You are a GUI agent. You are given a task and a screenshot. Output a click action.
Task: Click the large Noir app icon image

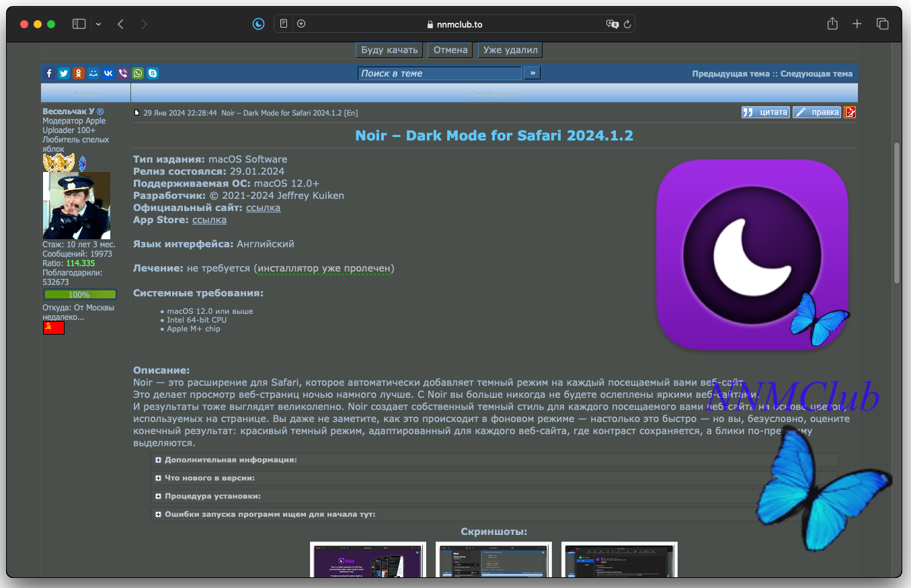click(x=753, y=255)
